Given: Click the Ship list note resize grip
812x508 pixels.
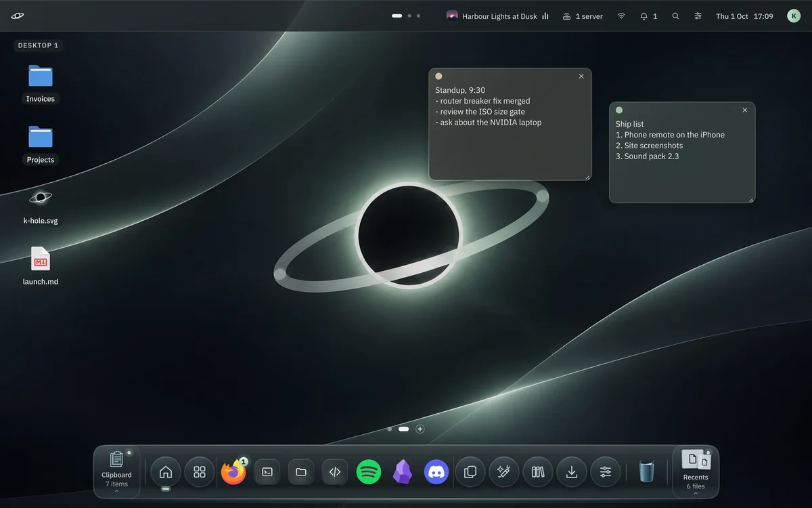Looking at the screenshot, I should pyautogui.click(x=751, y=199).
